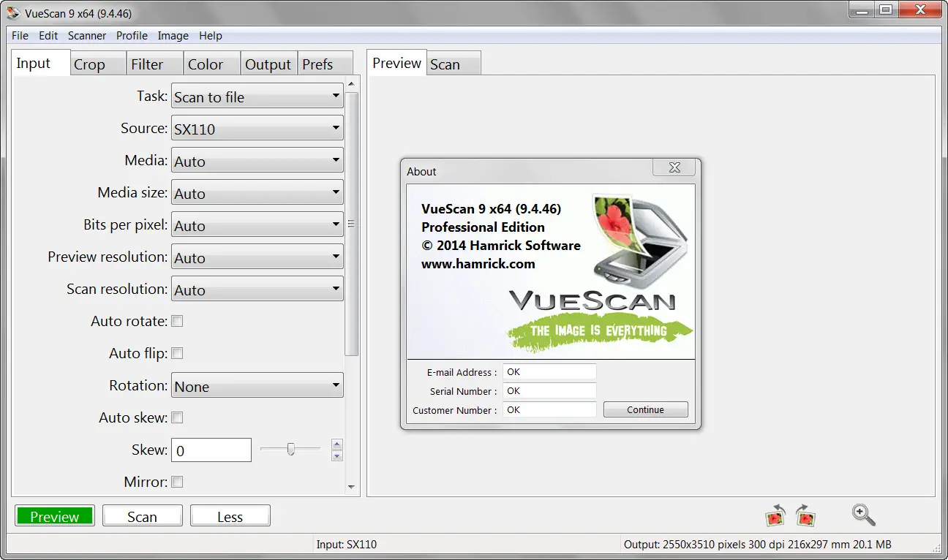Viewport: 948px width, 560px height.
Task: Click the green Preview button
Action: tap(55, 516)
